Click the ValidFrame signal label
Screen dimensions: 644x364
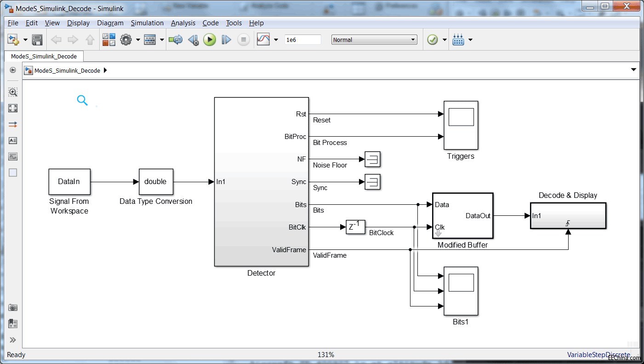[x=330, y=255]
